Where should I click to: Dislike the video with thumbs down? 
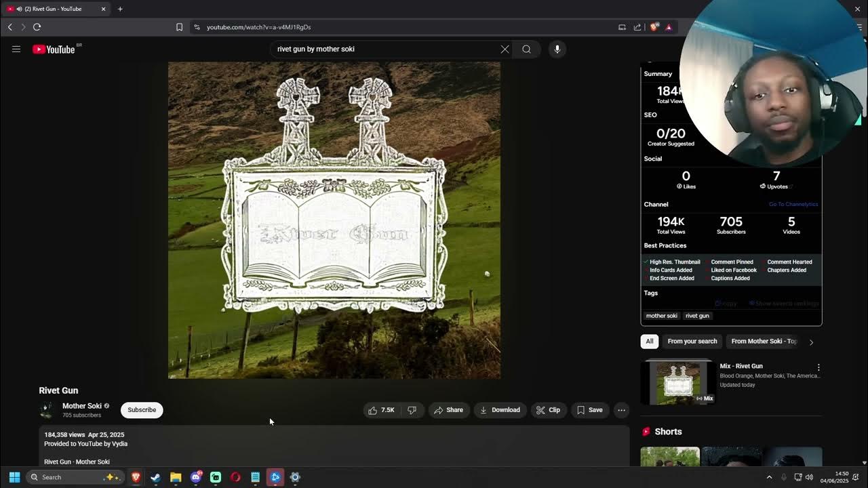coord(412,410)
